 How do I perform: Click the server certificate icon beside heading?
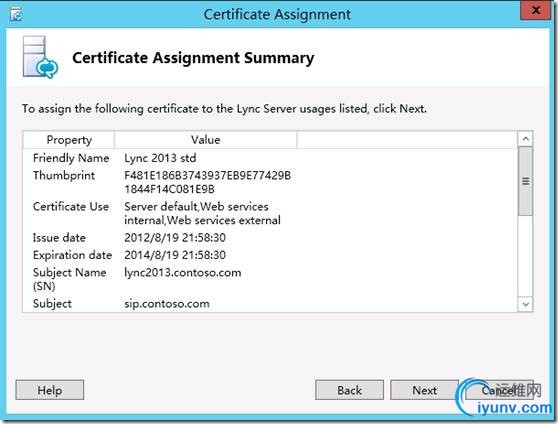pyautogui.click(x=40, y=57)
